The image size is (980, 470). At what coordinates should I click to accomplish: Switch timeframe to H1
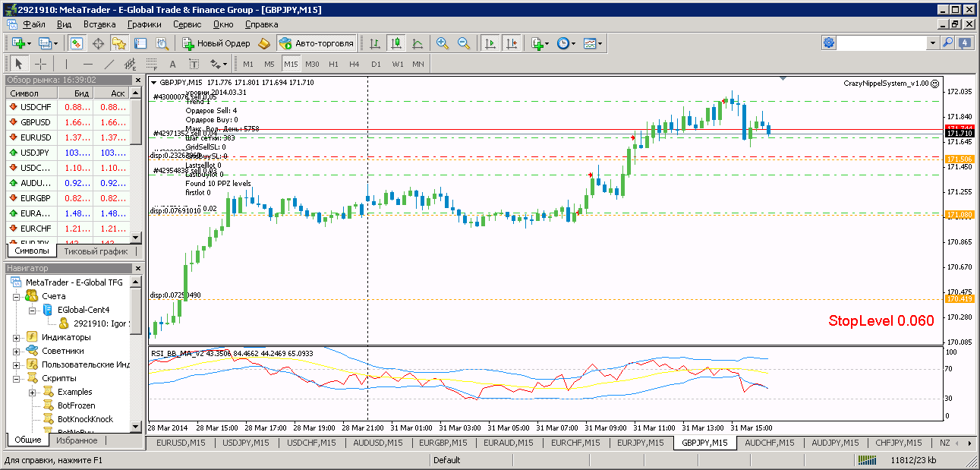[x=333, y=64]
